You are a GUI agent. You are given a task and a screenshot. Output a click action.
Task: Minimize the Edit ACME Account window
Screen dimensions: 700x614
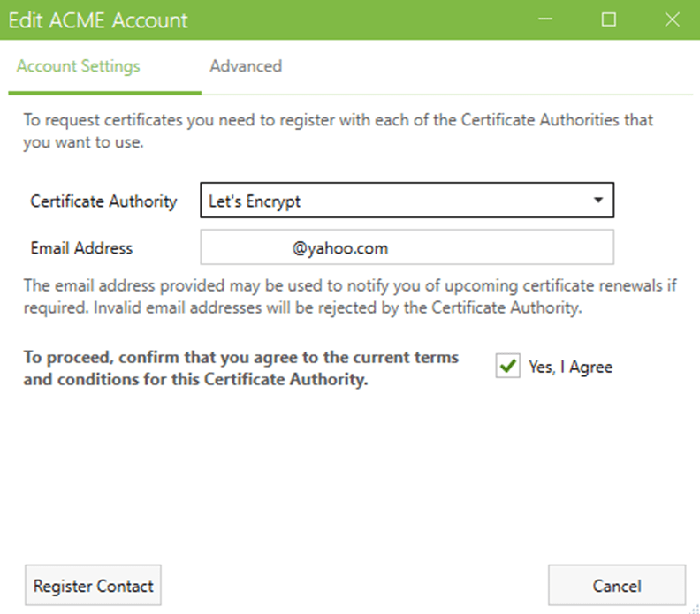point(547,19)
